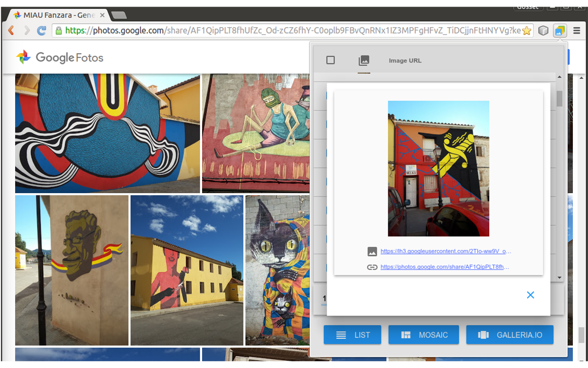Click the red MIAU house preview image
The width and height of the screenshot is (588, 368).
[x=438, y=168]
